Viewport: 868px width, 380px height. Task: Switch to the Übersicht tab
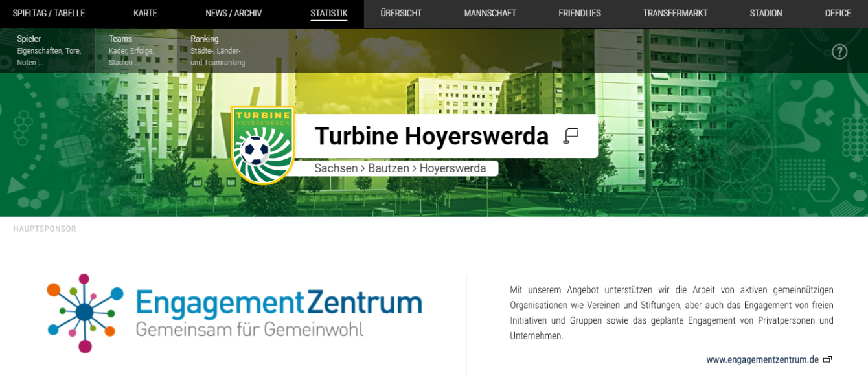pyautogui.click(x=401, y=14)
